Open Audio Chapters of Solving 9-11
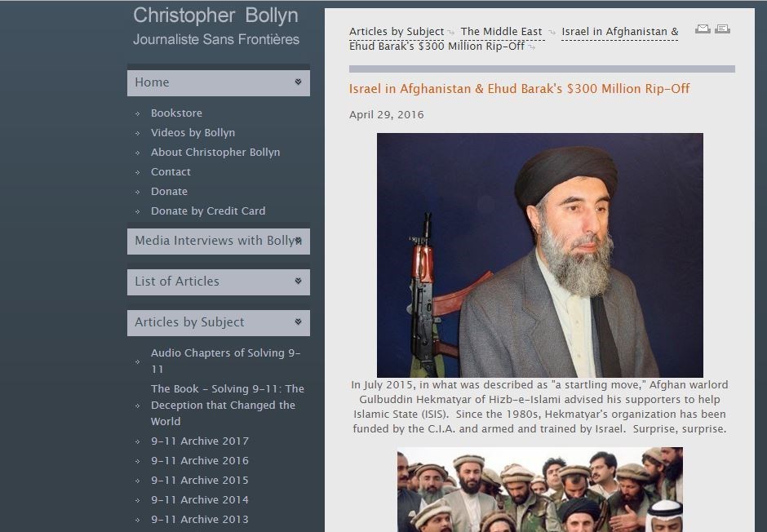The height and width of the screenshot is (532, 767). (x=225, y=361)
